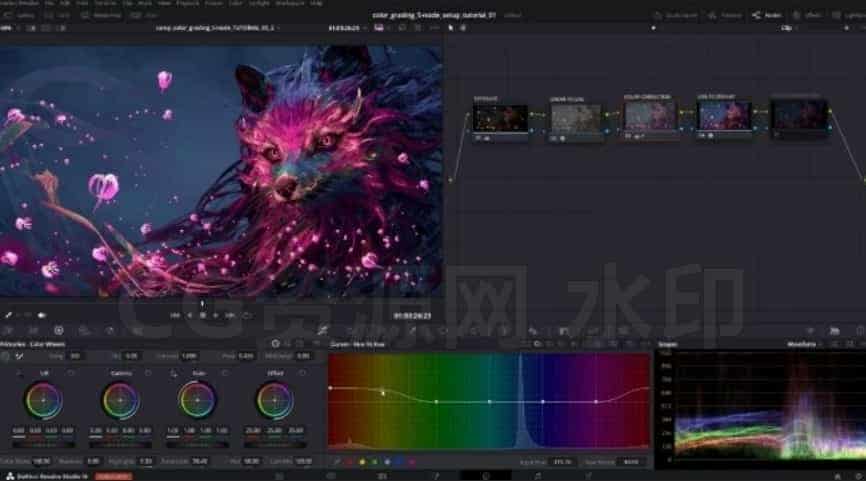Select the Color Wheels palette icon
This screenshot has height=481, width=866.
(59, 330)
